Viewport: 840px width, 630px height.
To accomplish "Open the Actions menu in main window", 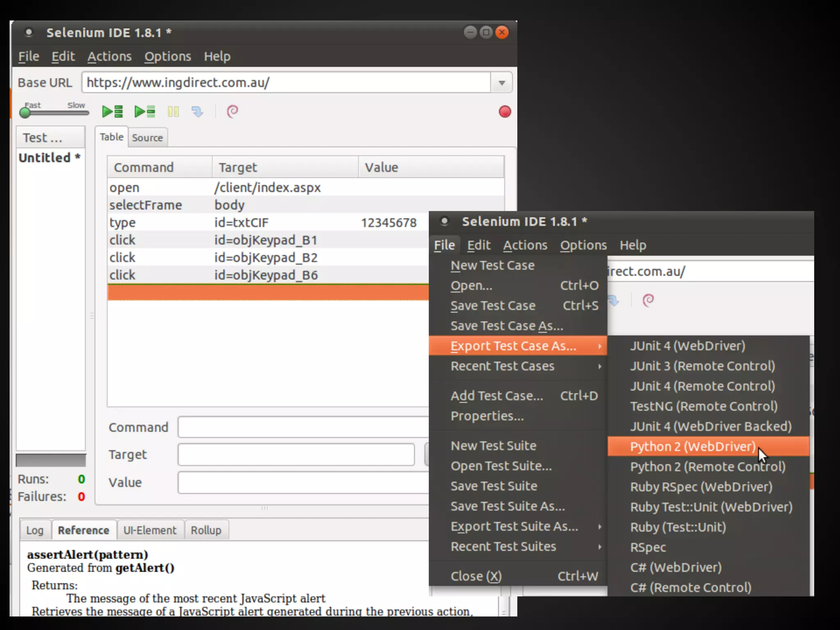I will click(x=110, y=56).
